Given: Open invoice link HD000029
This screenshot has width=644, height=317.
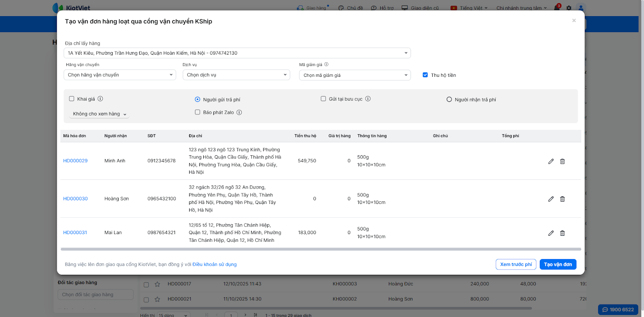Looking at the screenshot, I should (x=75, y=161).
